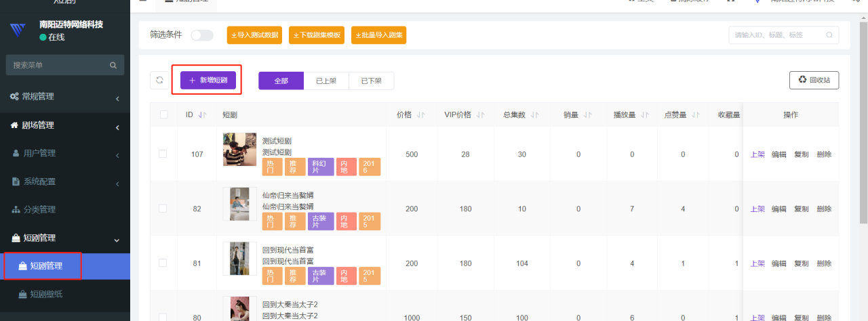
Task: Tick the checkbox for row ID 82
Action: tap(163, 209)
